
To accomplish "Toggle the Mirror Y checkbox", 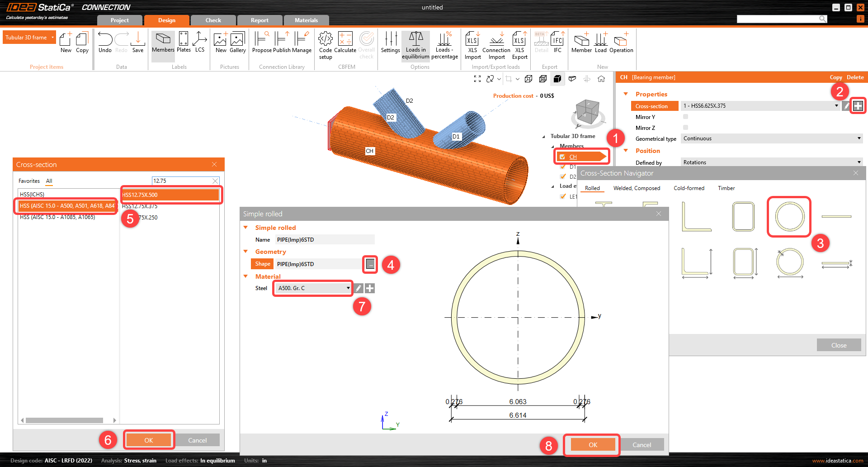I will coord(685,117).
